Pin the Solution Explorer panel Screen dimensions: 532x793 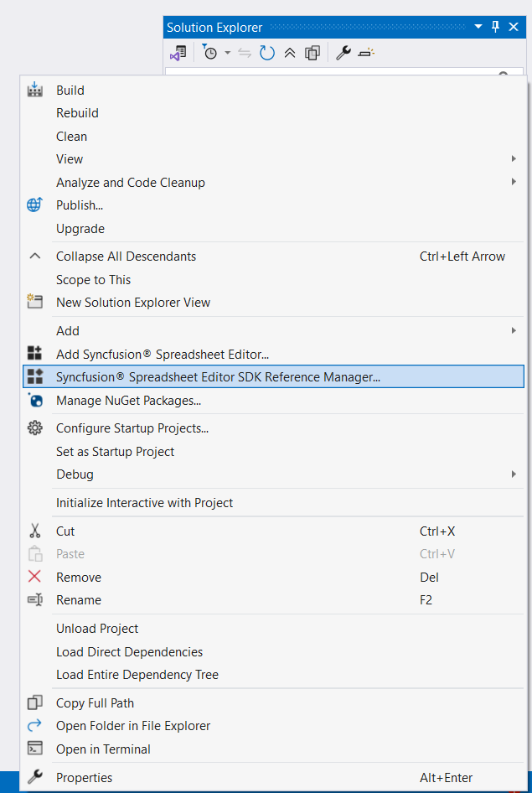pos(494,26)
